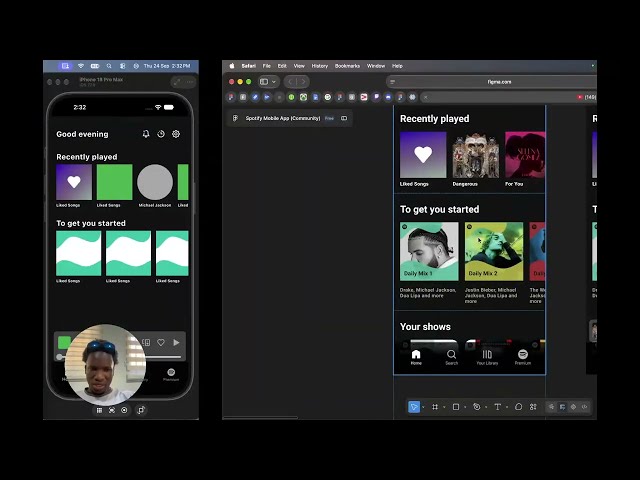Screen dimensions: 640x480
Task: Select the Daily Mix 2 cover
Action: coord(494,251)
